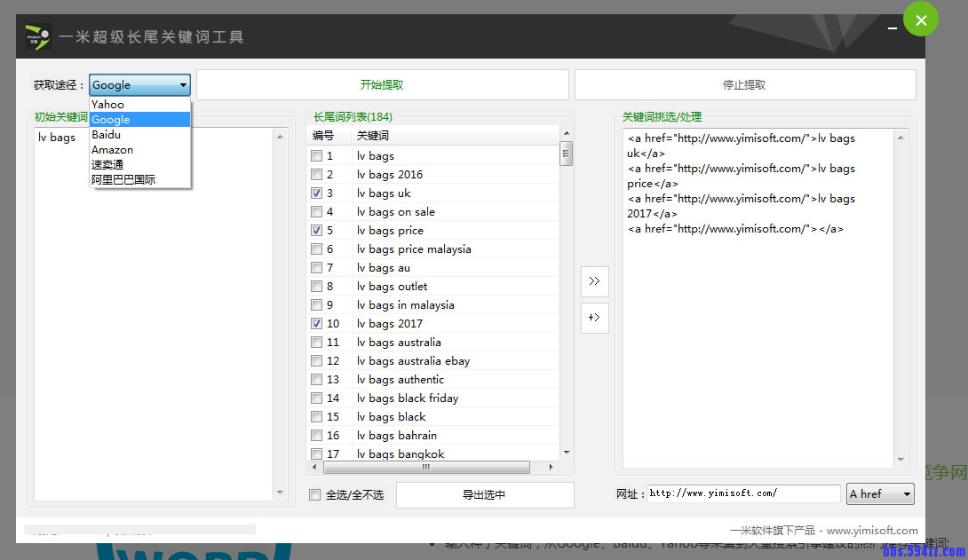Select Baidu from the source list

pyautogui.click(x=106, y=135)
